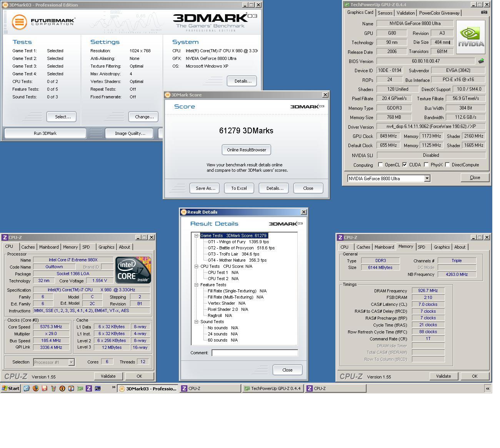Launch Internet Explorer from quick launch
The width and height of the screenshot is (500, 448).
[27, 388]
